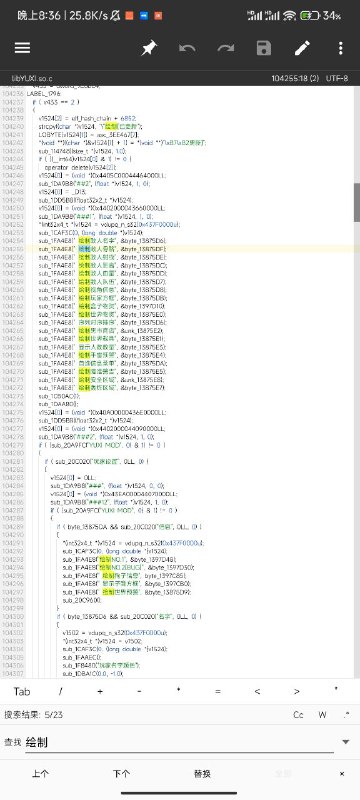The width and height of the screenshot is (360, 800).
Task: Jump to next match with 下个
Action: [x=121, y=773]
